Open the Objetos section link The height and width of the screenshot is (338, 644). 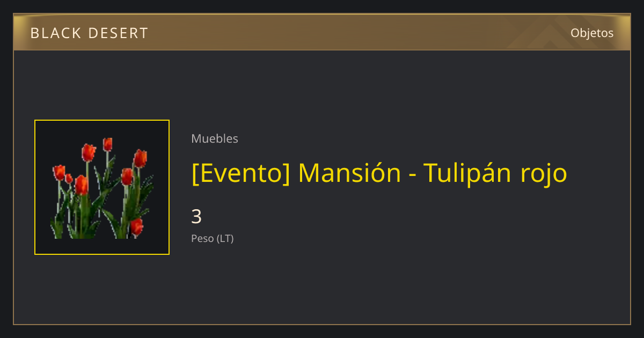[x=592, y=33]
